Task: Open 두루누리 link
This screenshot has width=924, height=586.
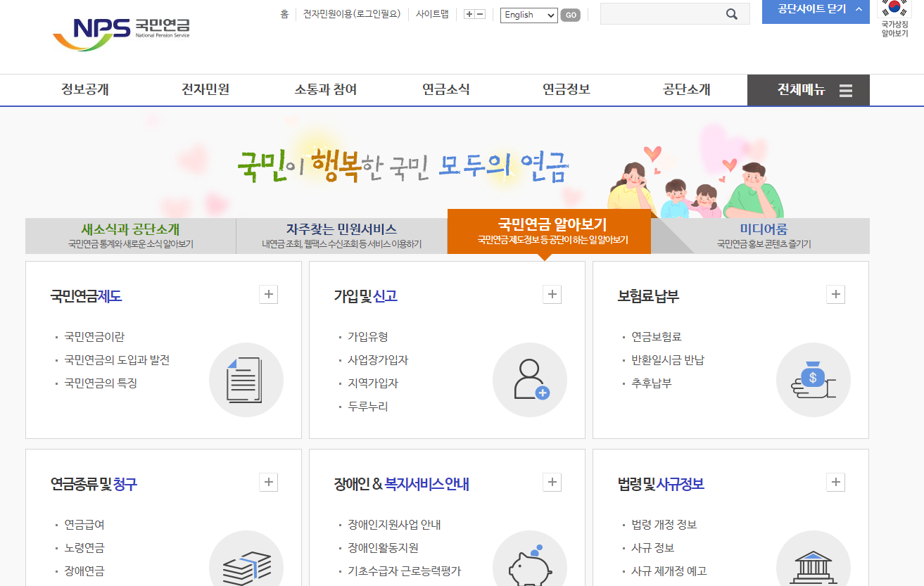Action: click(x=368, y=407)
